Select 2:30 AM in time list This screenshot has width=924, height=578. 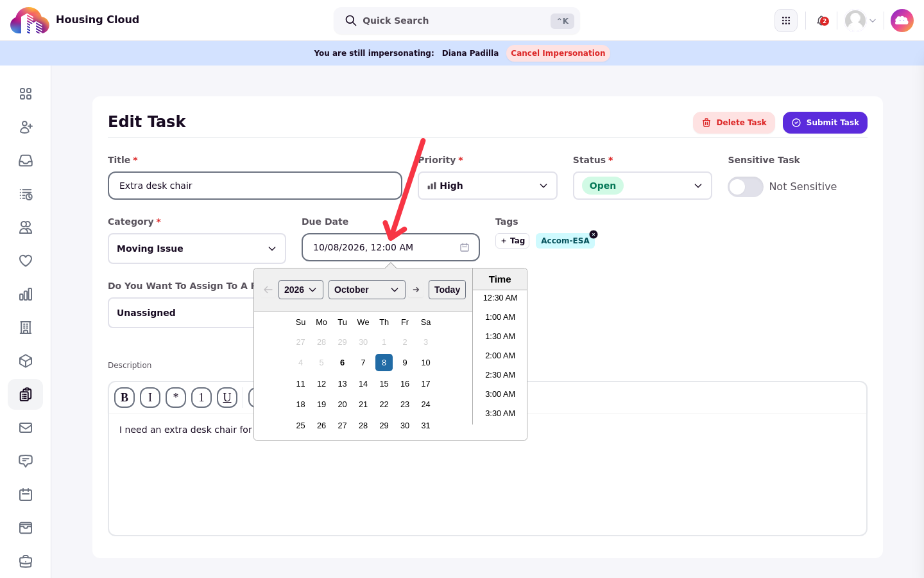click(x=500, y=375)
